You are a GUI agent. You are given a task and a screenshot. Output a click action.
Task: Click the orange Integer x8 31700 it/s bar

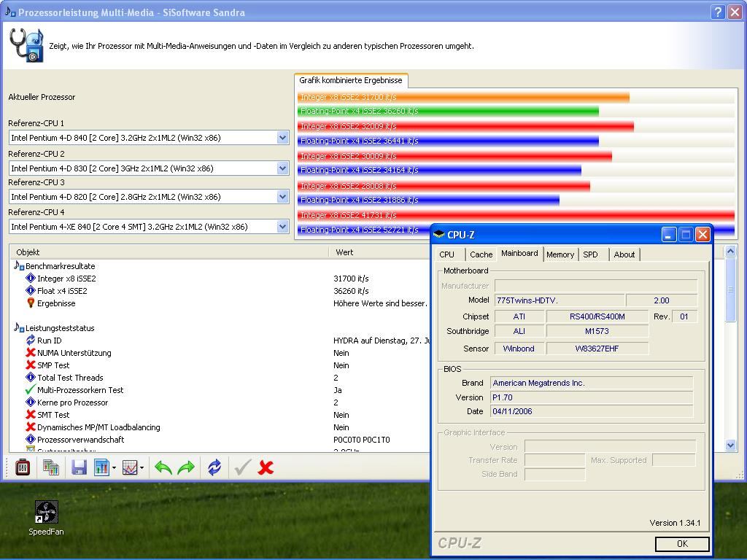point(463,97)
